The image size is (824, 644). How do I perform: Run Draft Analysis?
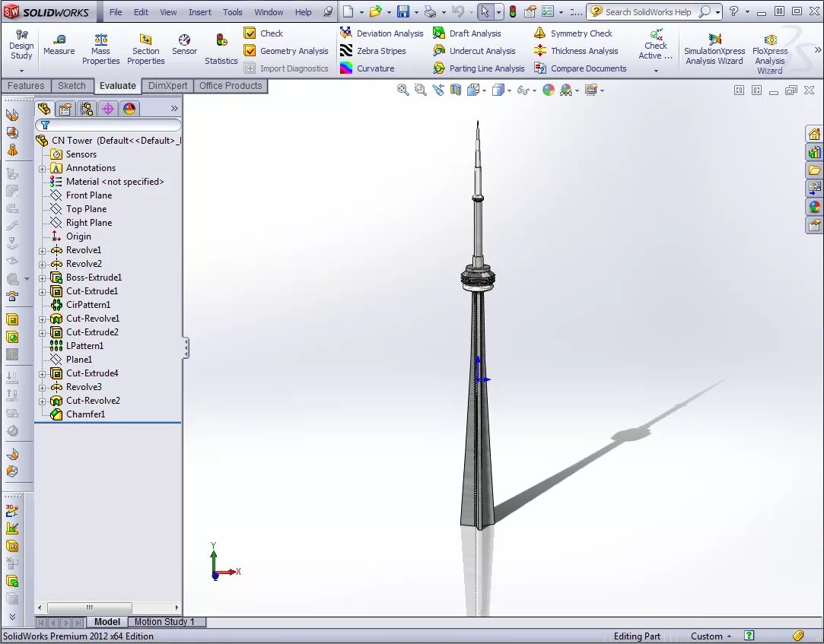[x=467, y=33]
